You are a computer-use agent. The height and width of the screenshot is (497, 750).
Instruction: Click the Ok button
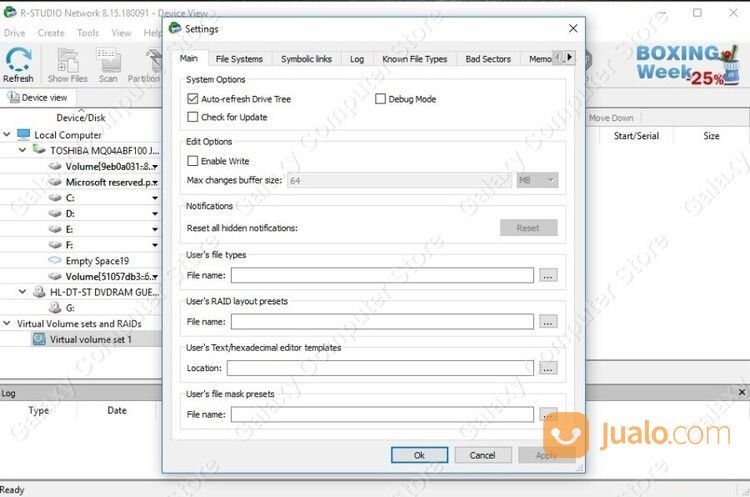[419, 455]
